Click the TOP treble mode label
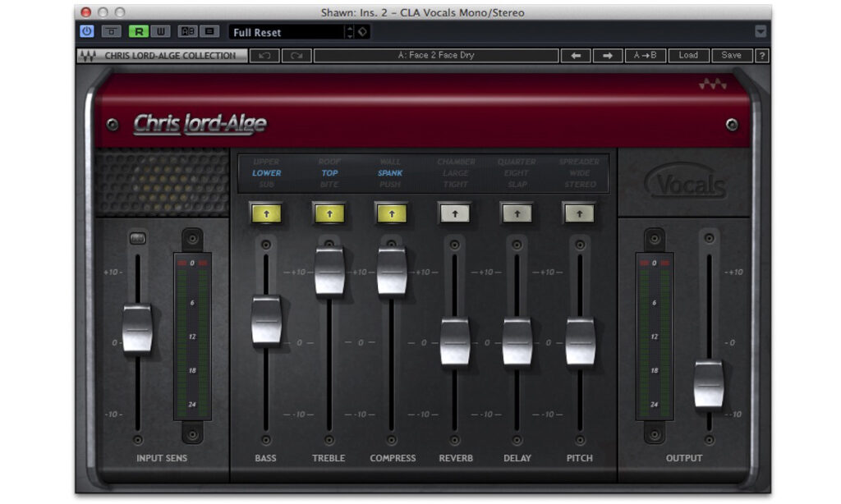The width and height of the screenshot is (841, 504). click(329, 172)
